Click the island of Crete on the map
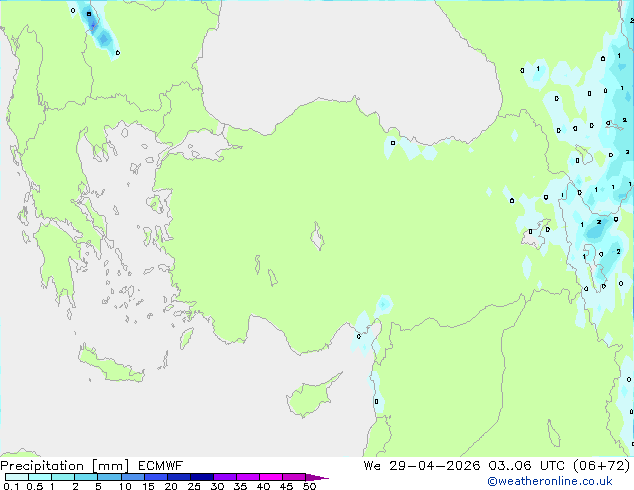 click(x=111, y=366)
